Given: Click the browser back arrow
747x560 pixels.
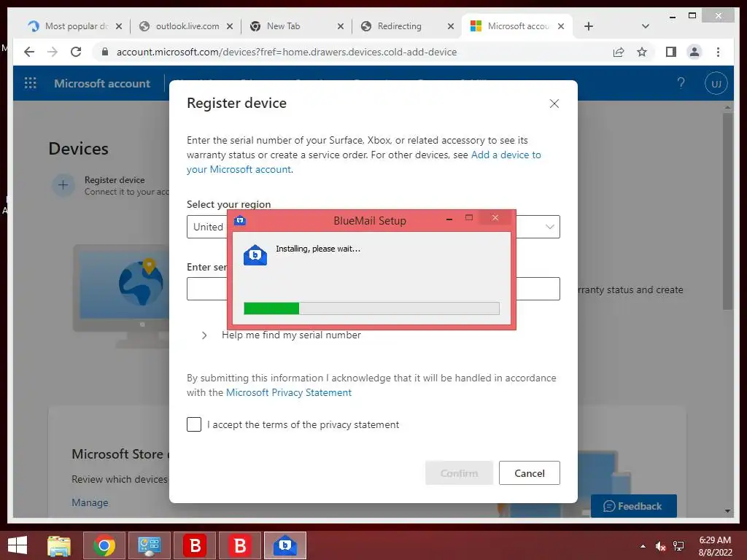Looking at the screenshot, I should (x=29, y=52).
